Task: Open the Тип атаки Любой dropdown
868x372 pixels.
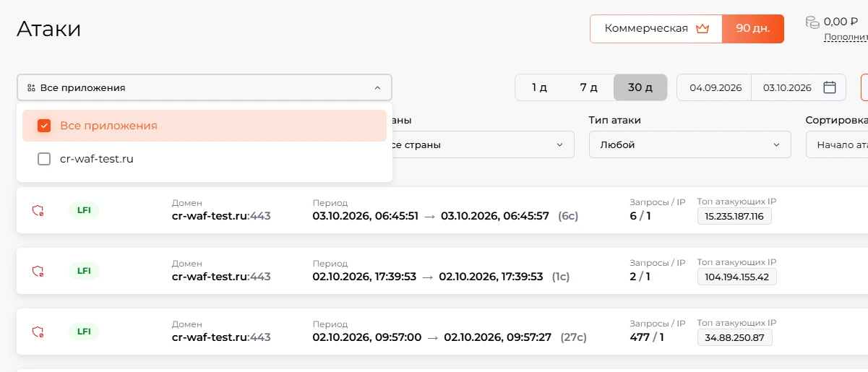Action: pyautogui.click(x=689, y=144)
